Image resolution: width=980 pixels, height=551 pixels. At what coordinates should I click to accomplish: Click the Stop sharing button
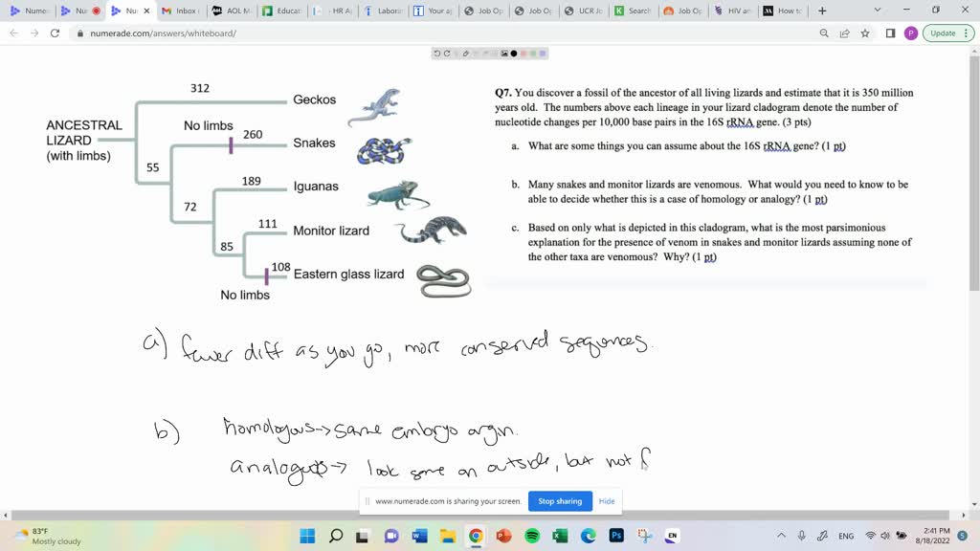point(559,501)
